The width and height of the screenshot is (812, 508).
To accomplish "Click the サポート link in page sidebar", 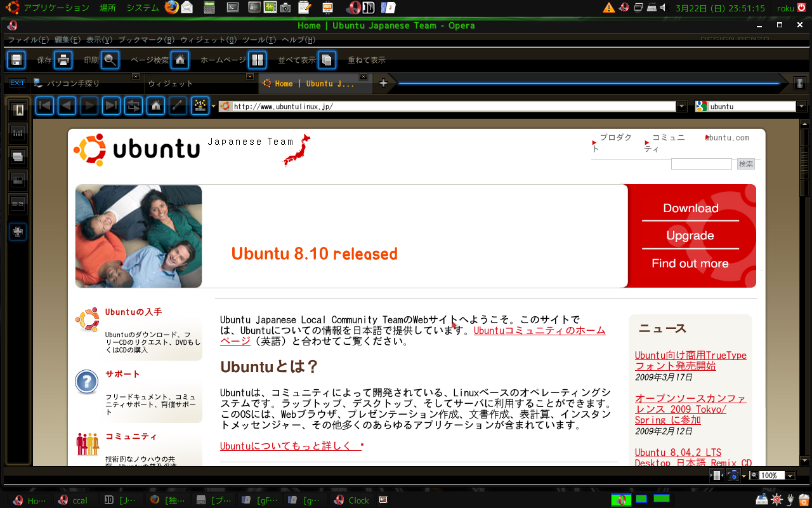I will 122,374.
